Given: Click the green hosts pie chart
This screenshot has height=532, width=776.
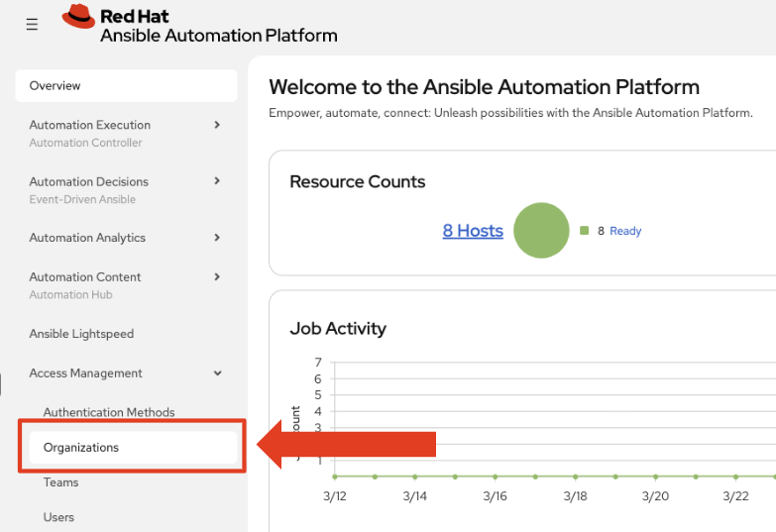Looking at the screenshot, I should (541, 230).
